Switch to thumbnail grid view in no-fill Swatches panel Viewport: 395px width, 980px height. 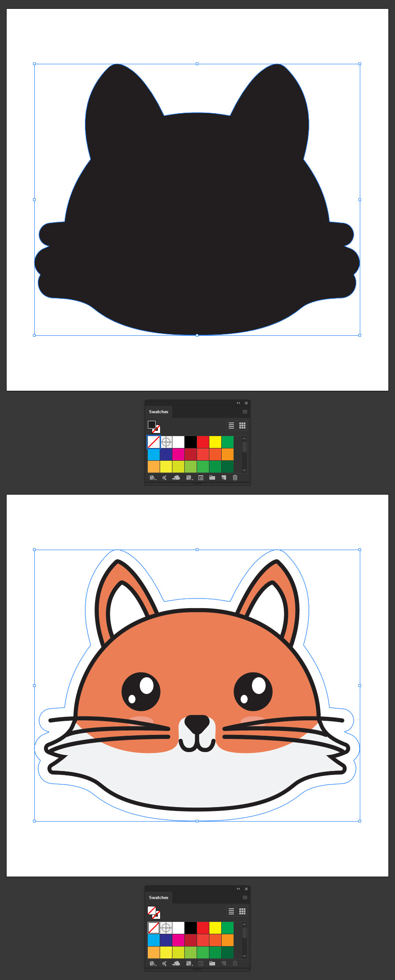242,911
